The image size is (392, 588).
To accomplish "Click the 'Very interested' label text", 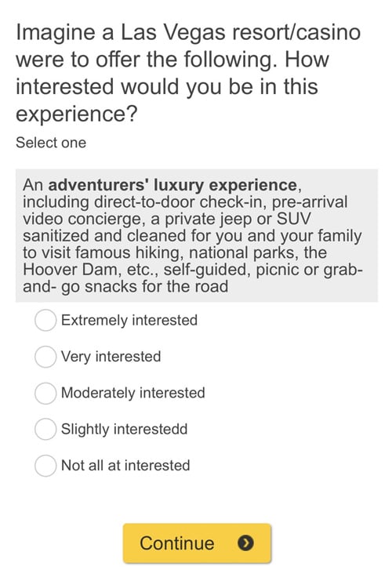I will tap(111, 357).
